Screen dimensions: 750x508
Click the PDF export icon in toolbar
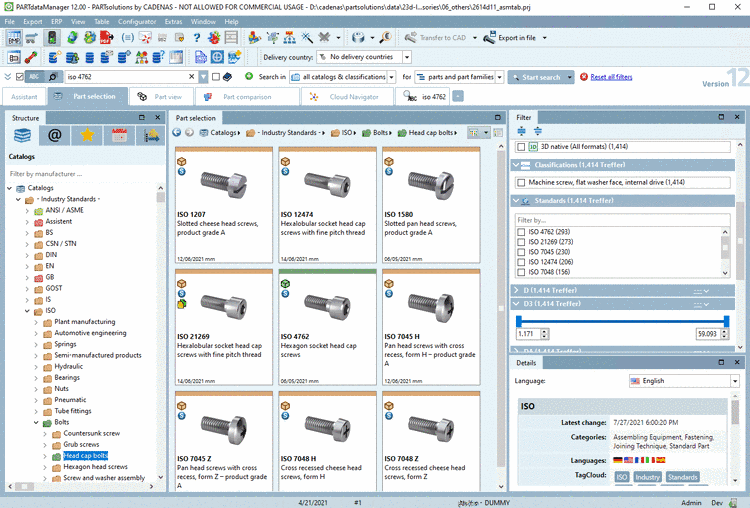pyautogui.click(x=107, y=37)
